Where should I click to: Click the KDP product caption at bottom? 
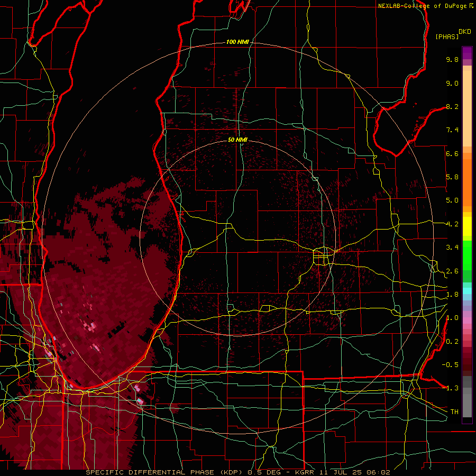(238, 472)
